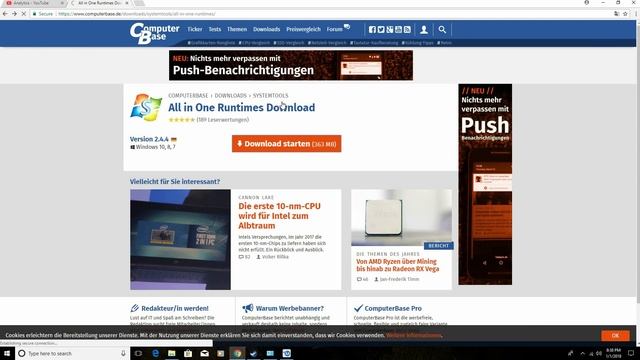Open the Ticker menu item

195,29
